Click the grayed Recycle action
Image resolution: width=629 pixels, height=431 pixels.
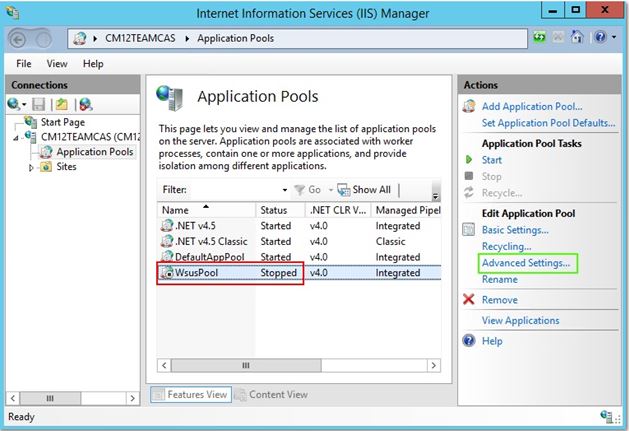click(x=502, y=193)
